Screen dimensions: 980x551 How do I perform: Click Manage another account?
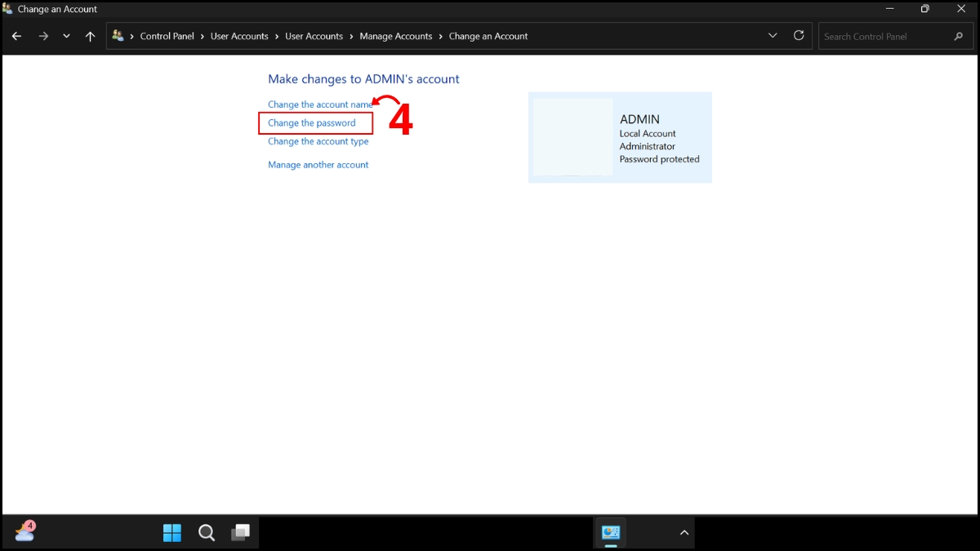coord(318,164)
